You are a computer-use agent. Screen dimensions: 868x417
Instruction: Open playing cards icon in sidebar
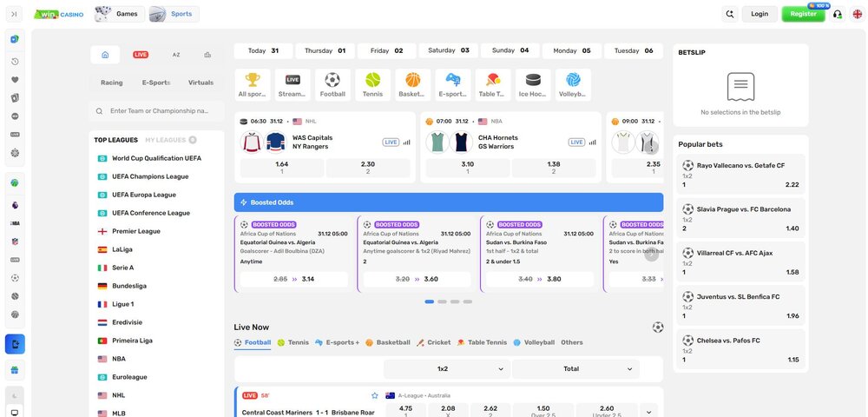point(15,98)
